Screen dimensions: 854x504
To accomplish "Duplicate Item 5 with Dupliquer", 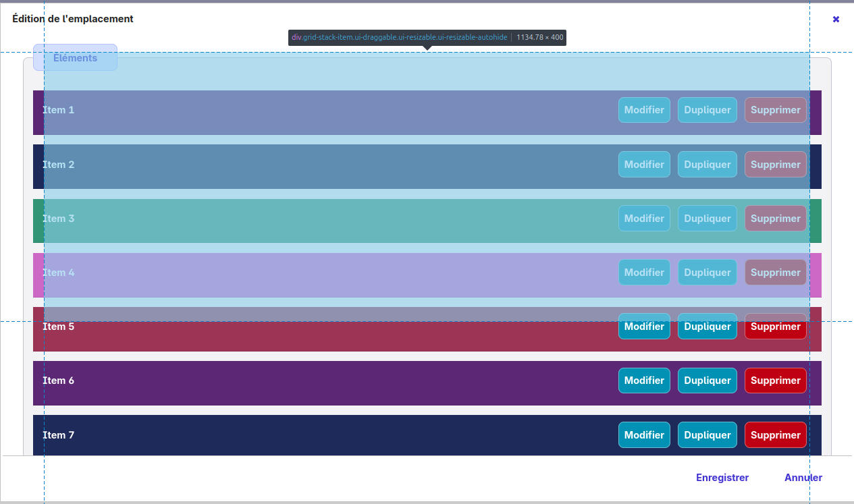I will (x=708, y=327).
